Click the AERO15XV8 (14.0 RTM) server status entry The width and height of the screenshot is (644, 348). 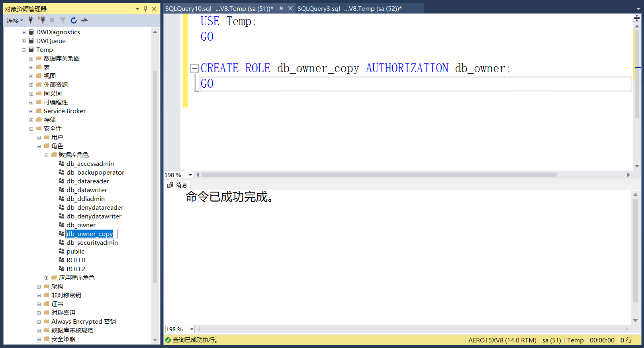pos(502,340)
